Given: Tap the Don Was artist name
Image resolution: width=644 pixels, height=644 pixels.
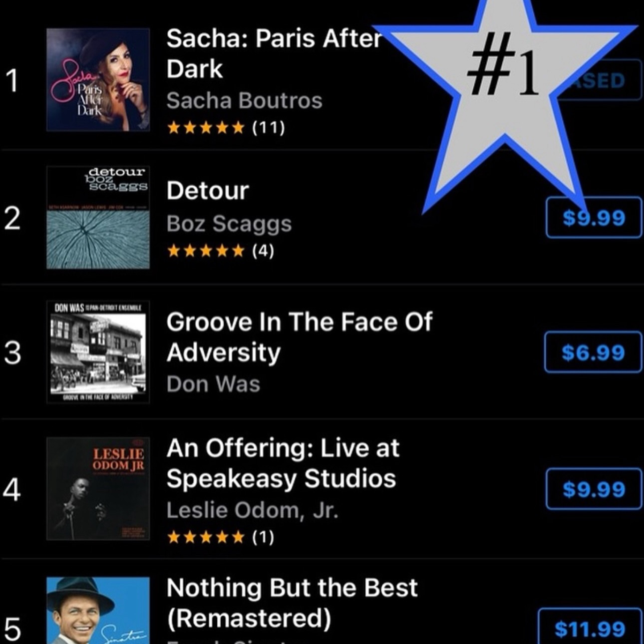Looking at the screenshot, I should [213, 384].
